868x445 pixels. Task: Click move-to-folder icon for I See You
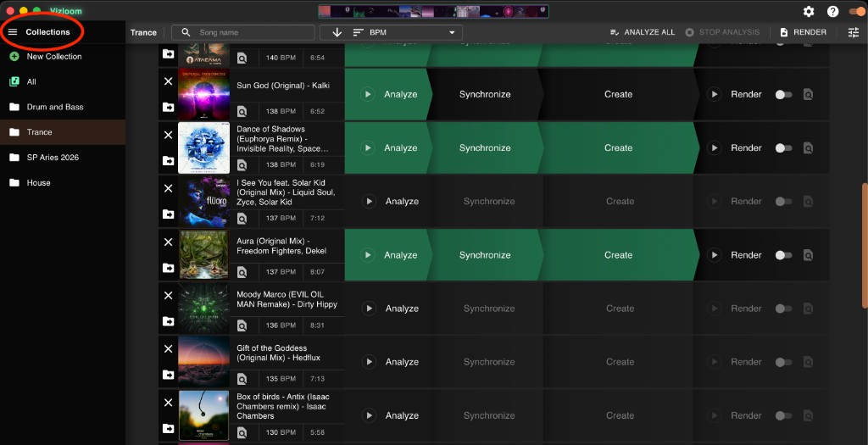[169, 214]
